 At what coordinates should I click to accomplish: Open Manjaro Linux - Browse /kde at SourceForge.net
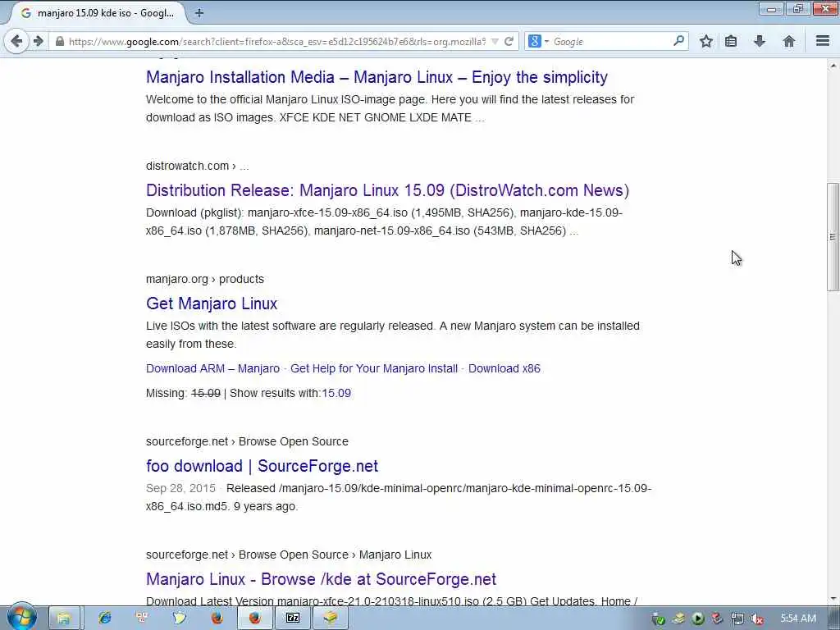tap(321, 579)
